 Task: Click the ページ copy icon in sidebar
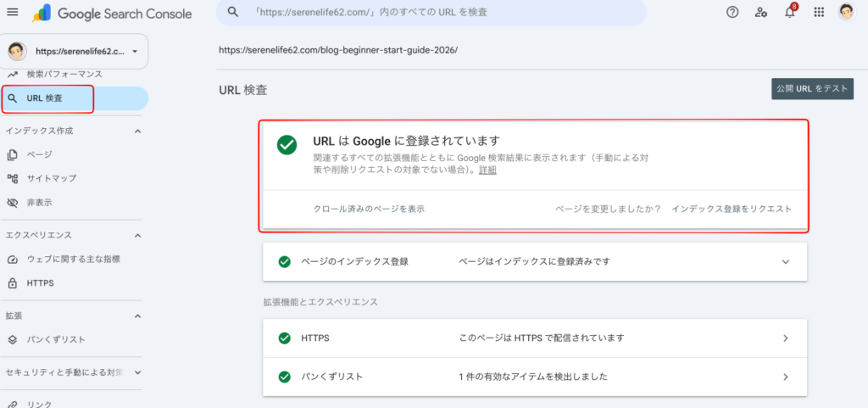tap(12, 154)
